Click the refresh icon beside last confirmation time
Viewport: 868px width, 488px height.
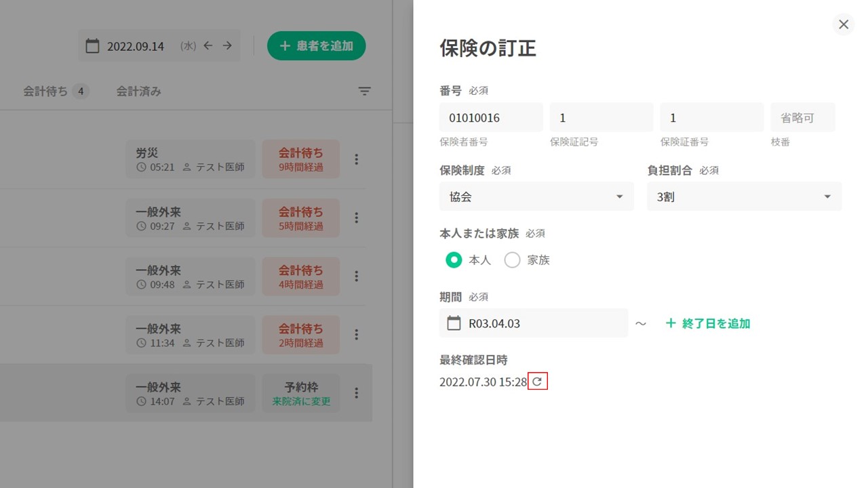point(537,382)
